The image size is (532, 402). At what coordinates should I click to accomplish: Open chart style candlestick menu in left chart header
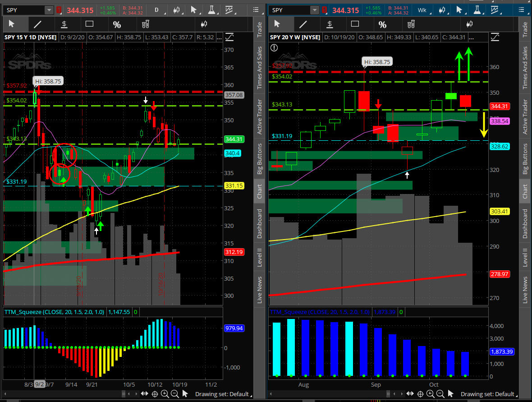click(x=177, y=10)
